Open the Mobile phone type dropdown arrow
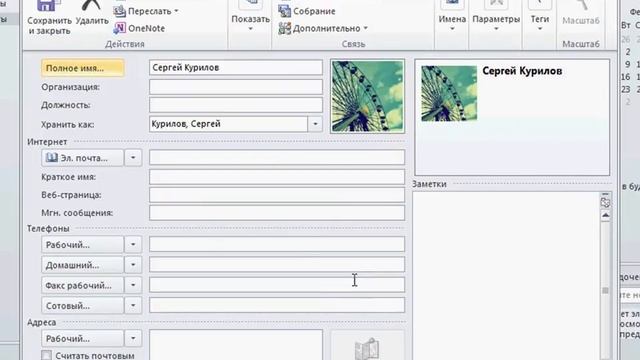Screen dimensions: 640x360 pyautogui.click(x=133, y=305)
